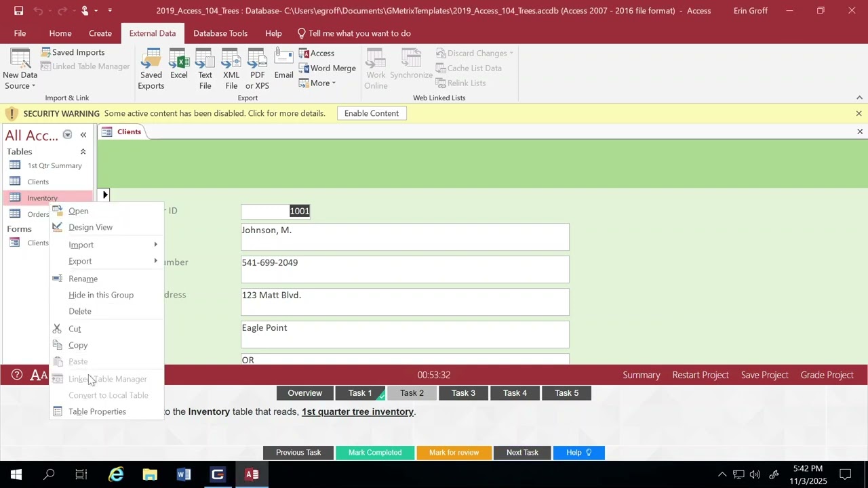868x488 pixels.
Task: Open the Database Tools tab
Action: (220, 33)
